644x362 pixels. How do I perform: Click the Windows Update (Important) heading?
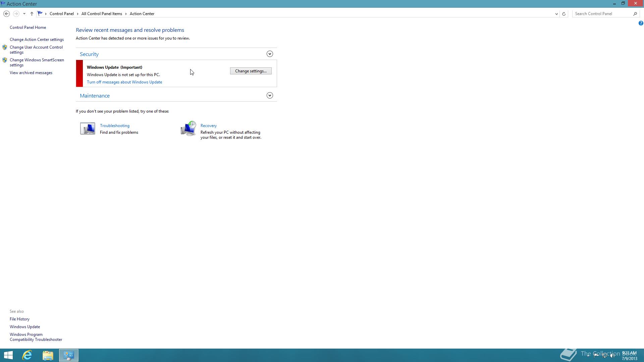click(x=114, y=67)
